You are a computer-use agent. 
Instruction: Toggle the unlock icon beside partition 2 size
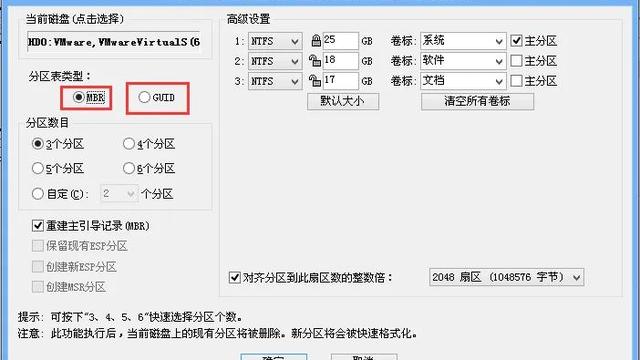(315, 61)
